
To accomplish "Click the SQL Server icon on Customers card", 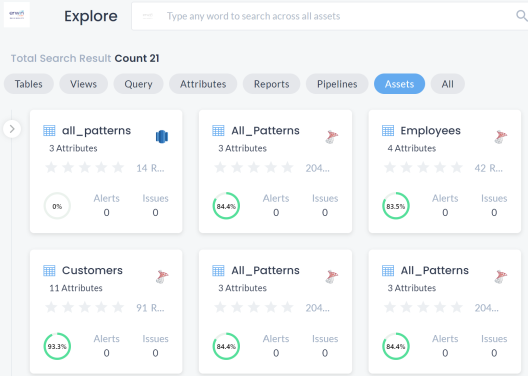I will [162, 276].
